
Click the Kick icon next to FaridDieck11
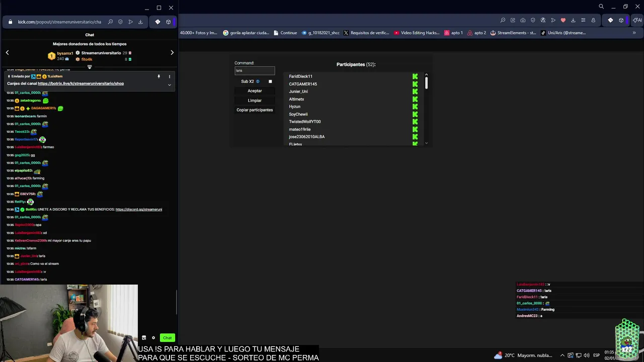415,76
